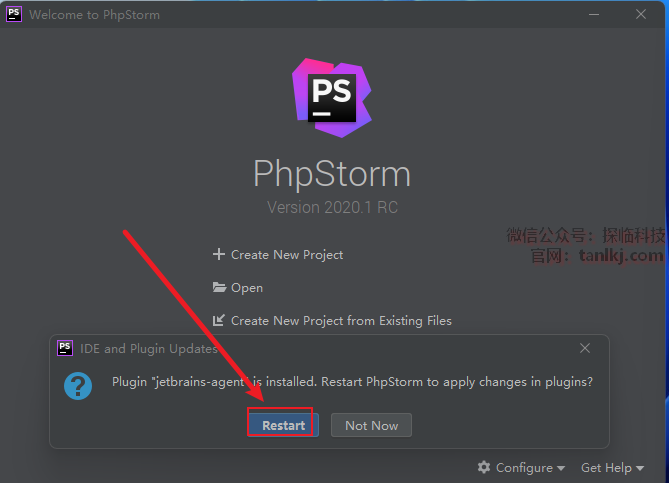Click the blue question mark icon

[78, 385]
